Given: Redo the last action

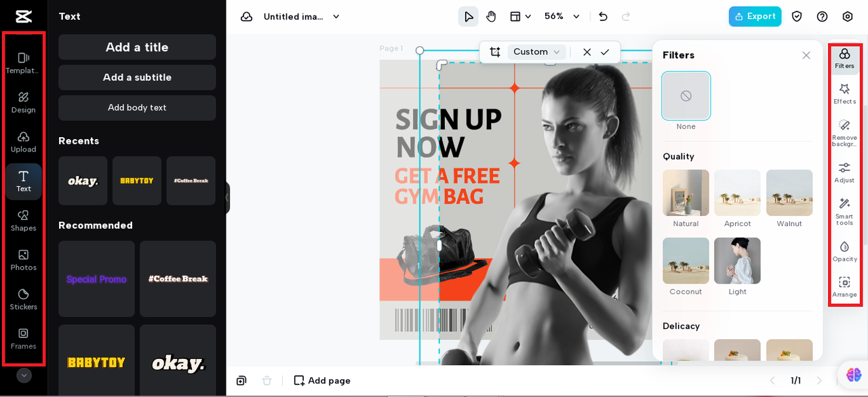Looking at the screenshot, I should click(626, 16).
